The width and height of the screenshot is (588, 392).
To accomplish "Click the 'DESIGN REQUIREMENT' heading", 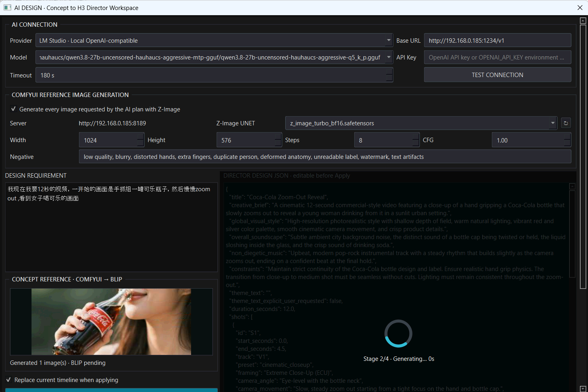I will point(36,175).
